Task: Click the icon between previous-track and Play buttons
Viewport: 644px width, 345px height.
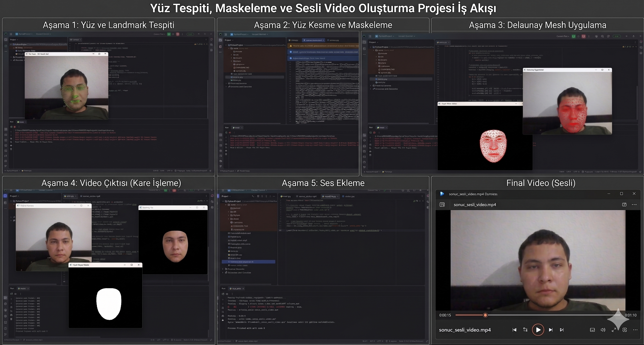Action: (x=525, y=330)
